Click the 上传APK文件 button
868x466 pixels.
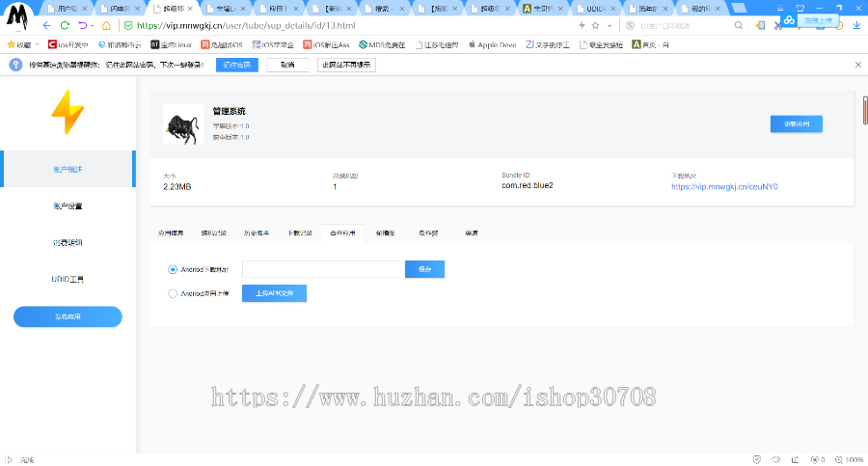tap(274, 293)
